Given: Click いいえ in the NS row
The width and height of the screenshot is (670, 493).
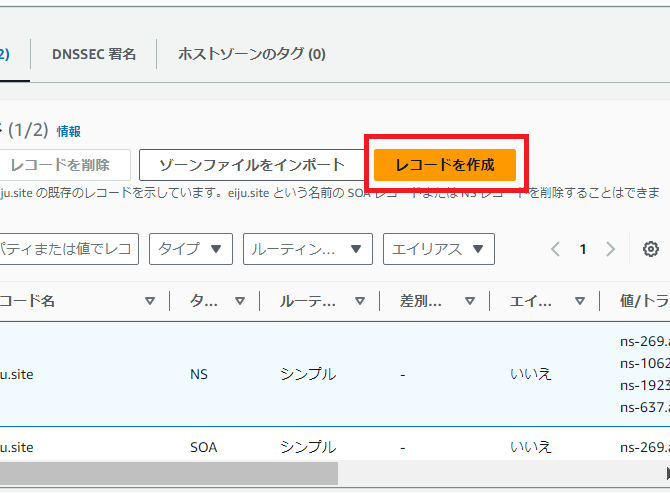Looking at the screenshot, I should coord(531,375).
